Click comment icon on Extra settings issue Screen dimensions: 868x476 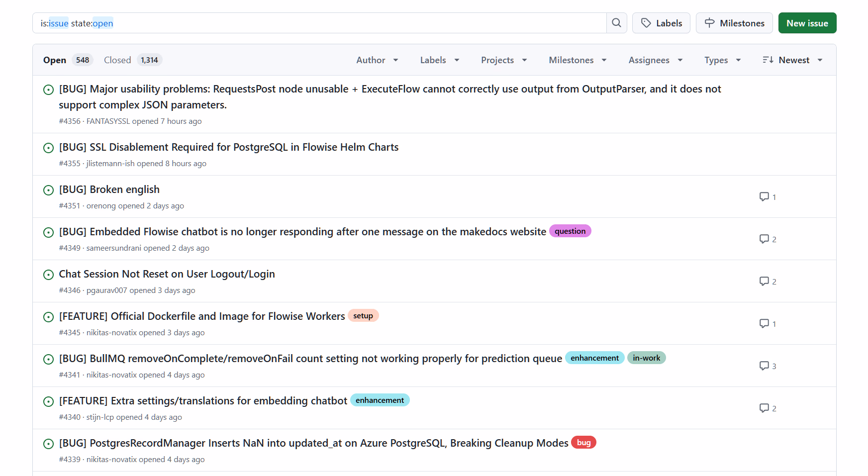767,408
